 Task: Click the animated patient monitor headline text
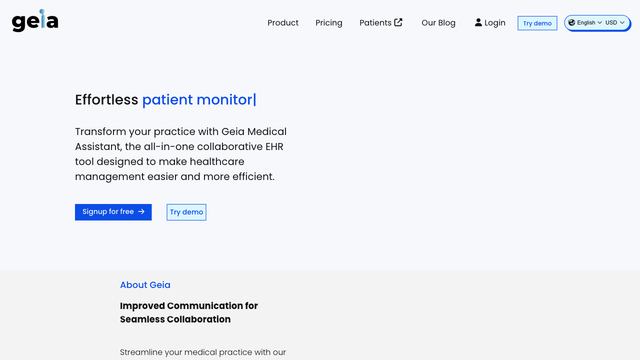tap(199, 100)
